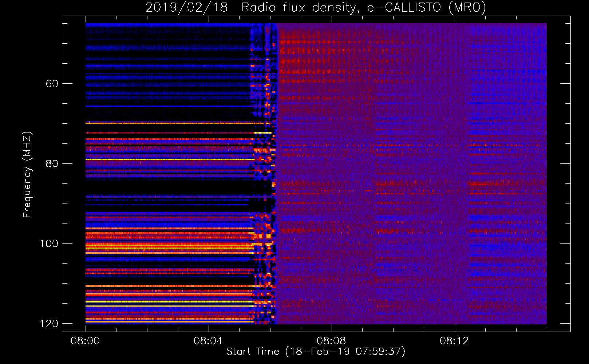Click the 'Start Time (18-Feb-19 07:59:37)' axis label
Image resolution: width=589 pixels, height=364 pixels.
coord(316,352)
